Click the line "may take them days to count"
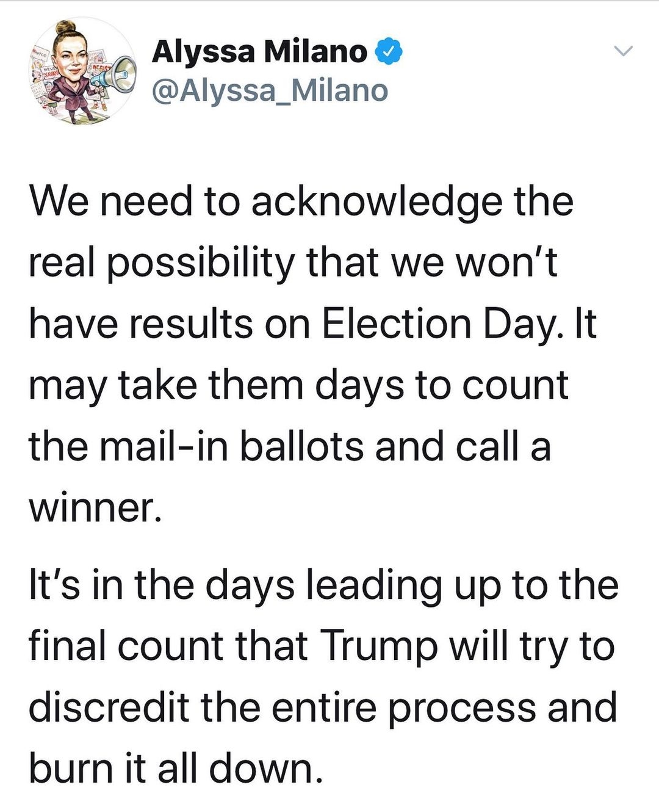 [x=299, y=386]
